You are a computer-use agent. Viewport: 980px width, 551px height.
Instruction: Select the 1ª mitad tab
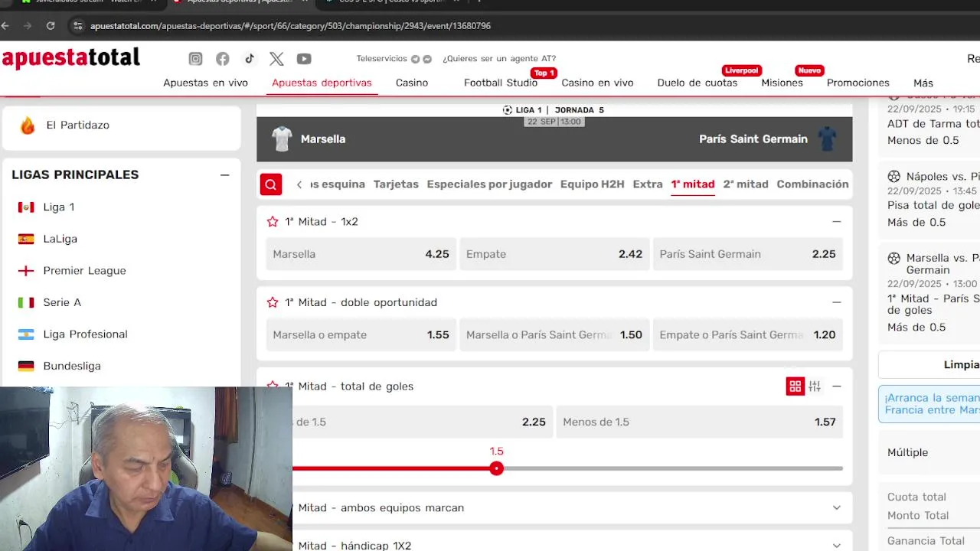tap(693, 184)
